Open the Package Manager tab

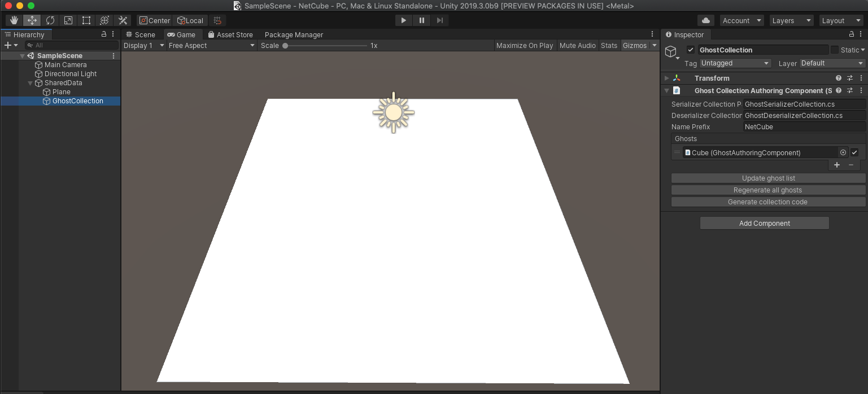[x=294, y=34]
